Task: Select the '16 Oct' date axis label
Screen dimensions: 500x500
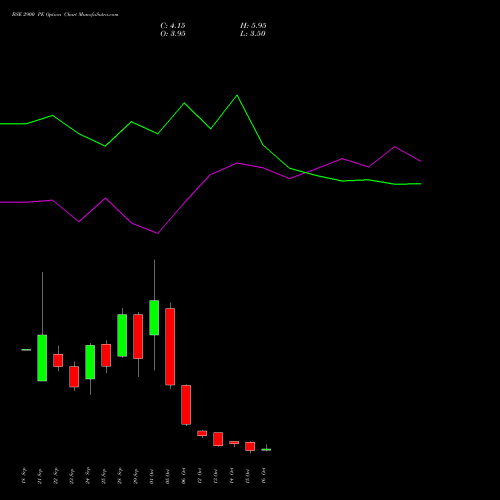Action: click(x=264, y=476)
